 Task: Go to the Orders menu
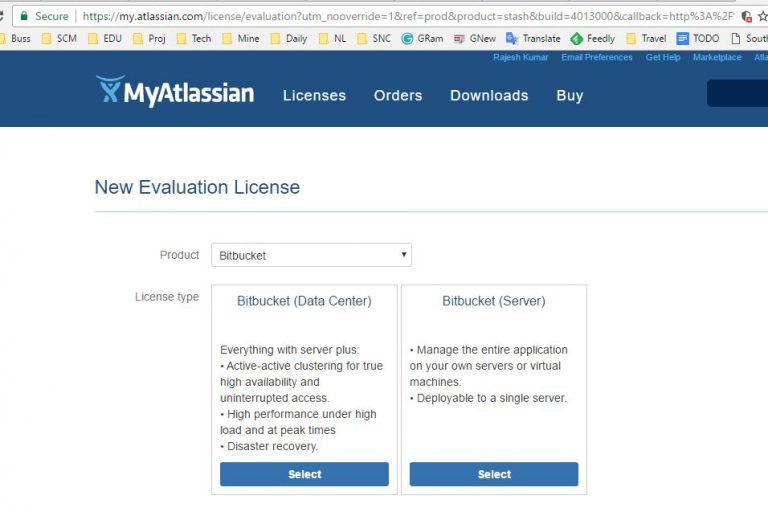click(x=398, y=95)
